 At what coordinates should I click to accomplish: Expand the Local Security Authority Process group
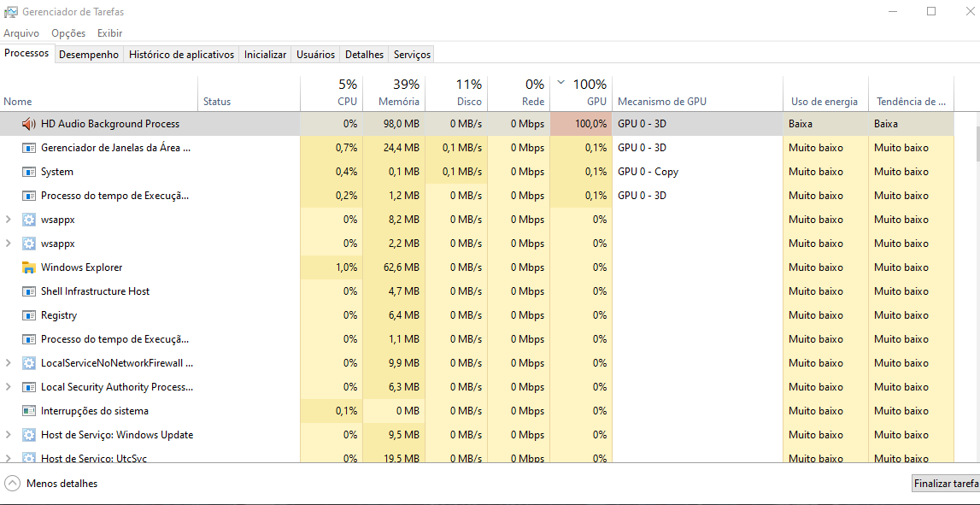click(9, 387)
